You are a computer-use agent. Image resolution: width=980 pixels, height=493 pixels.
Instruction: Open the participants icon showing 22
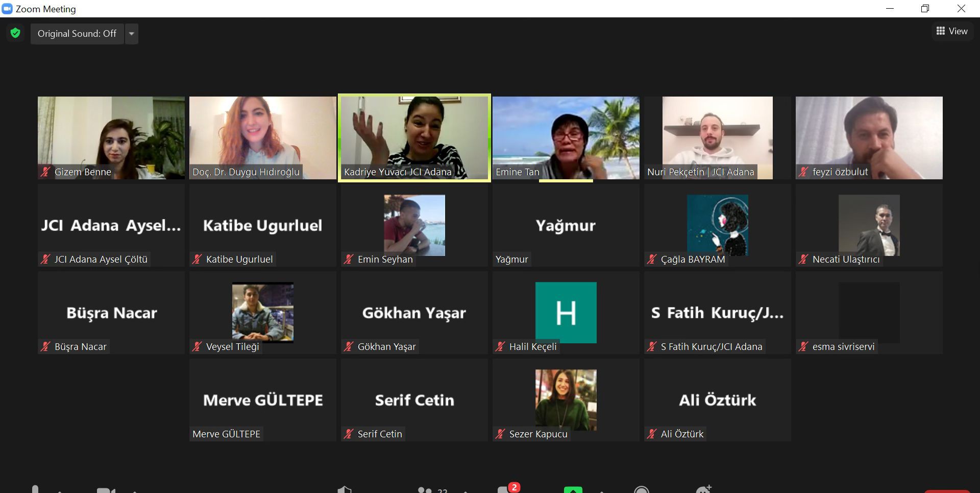tap(432, 489)
